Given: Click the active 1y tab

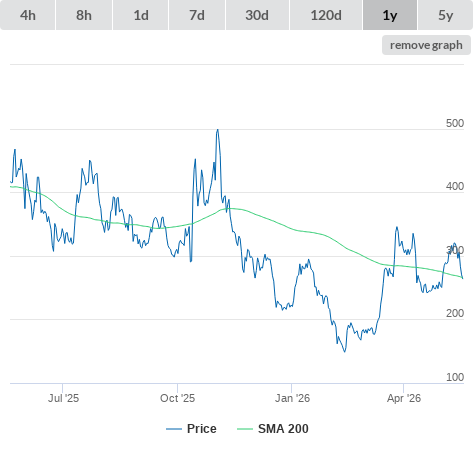Looking at the screenshot, I should 390,15.
